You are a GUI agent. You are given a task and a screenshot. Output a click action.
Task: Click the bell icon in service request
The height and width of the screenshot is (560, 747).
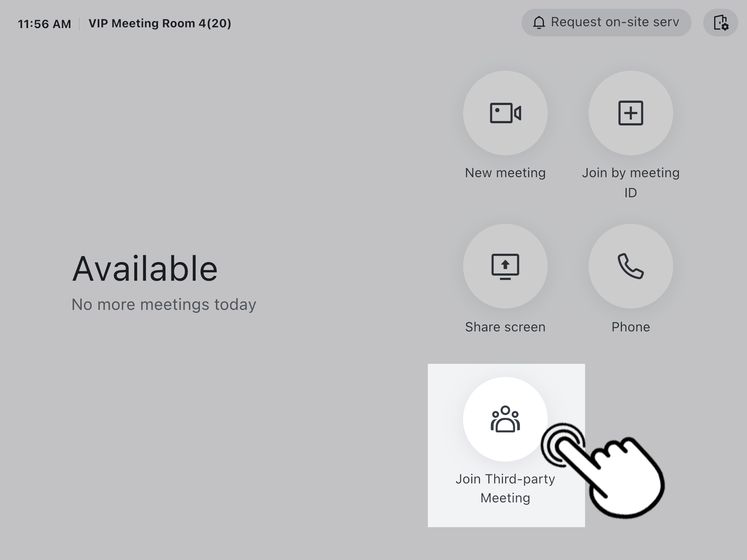pyautogui.click(x=539, y=23)
